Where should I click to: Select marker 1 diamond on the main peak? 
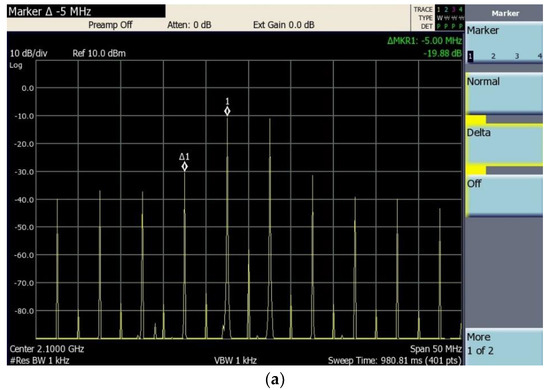227,111
